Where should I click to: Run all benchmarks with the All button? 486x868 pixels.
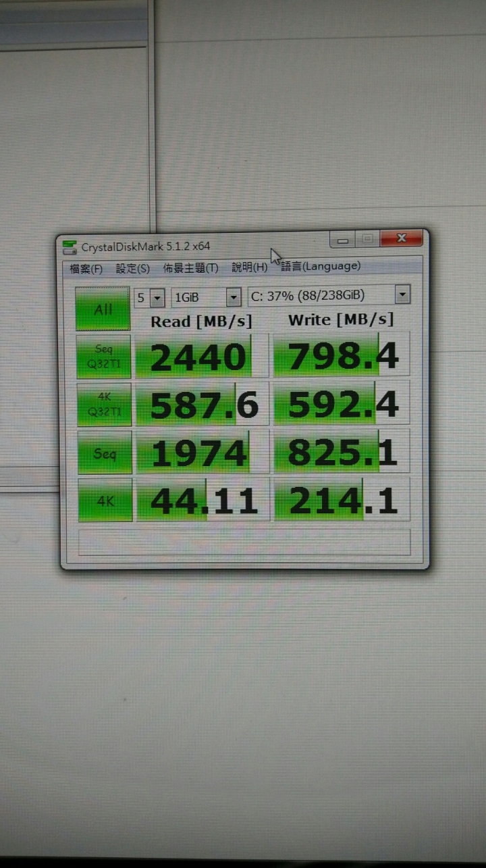click(103, 309)
